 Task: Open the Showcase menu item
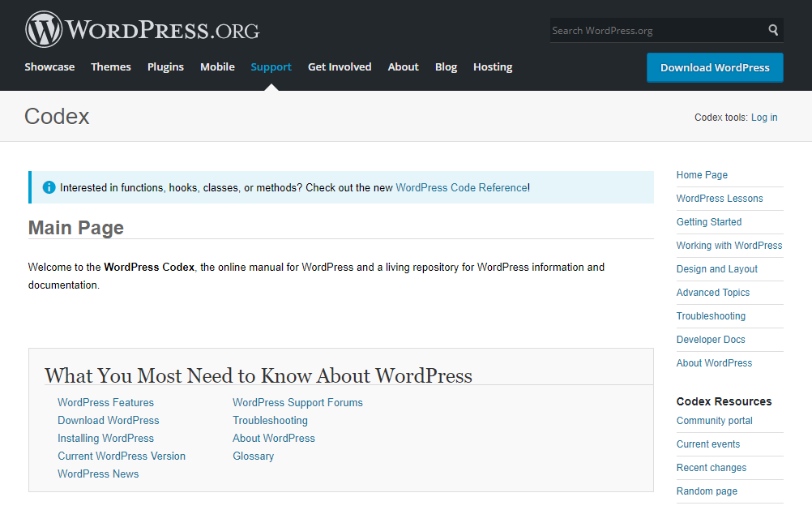pyautogui.click(x=49, y=66)
